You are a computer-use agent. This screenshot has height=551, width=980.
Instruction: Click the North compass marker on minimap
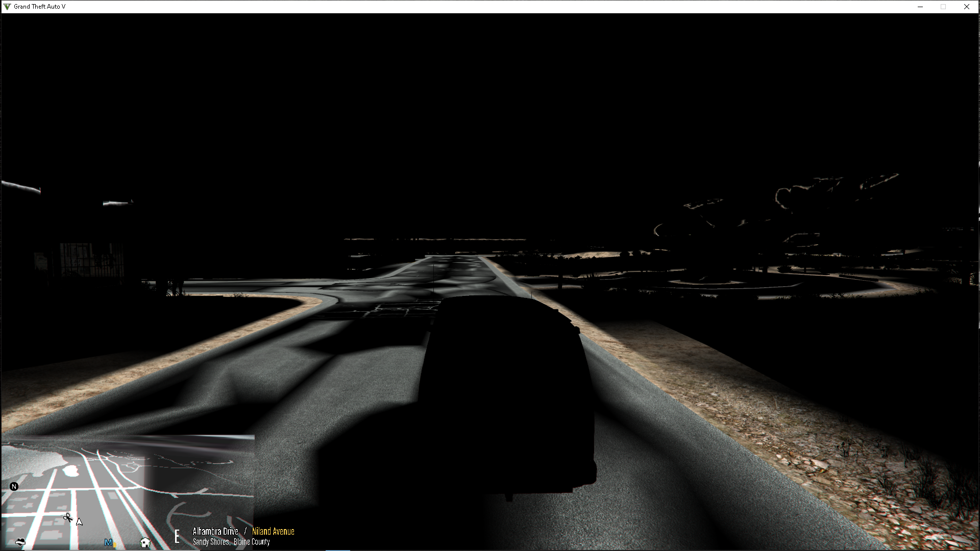coord(14,487)
